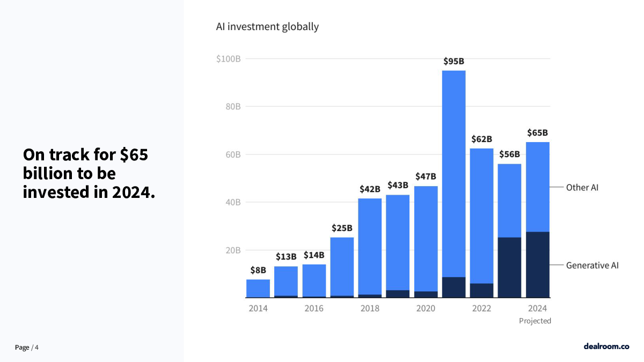Click the 2018 x-axis label
644x362 pixels.
tap(370, 308)
